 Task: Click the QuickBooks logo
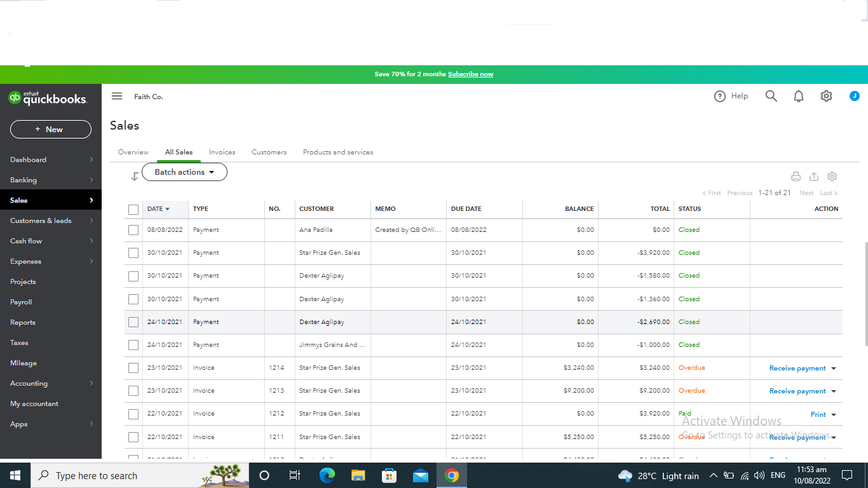pos(48,98)
